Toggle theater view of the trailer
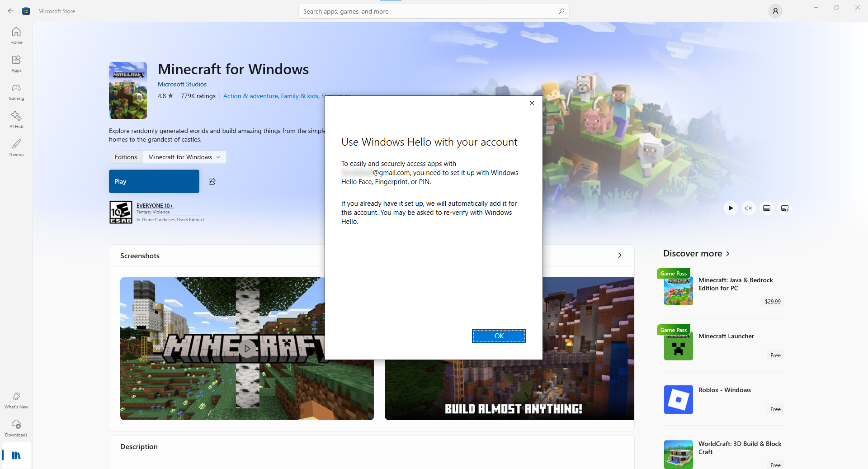The image size is (868, 469). pyautogui.click(x=767, y=208)
